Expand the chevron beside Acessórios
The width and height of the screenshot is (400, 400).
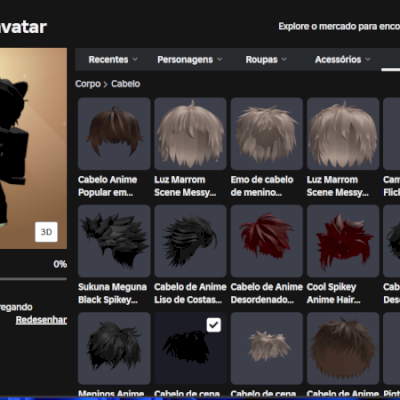point(368,59)
